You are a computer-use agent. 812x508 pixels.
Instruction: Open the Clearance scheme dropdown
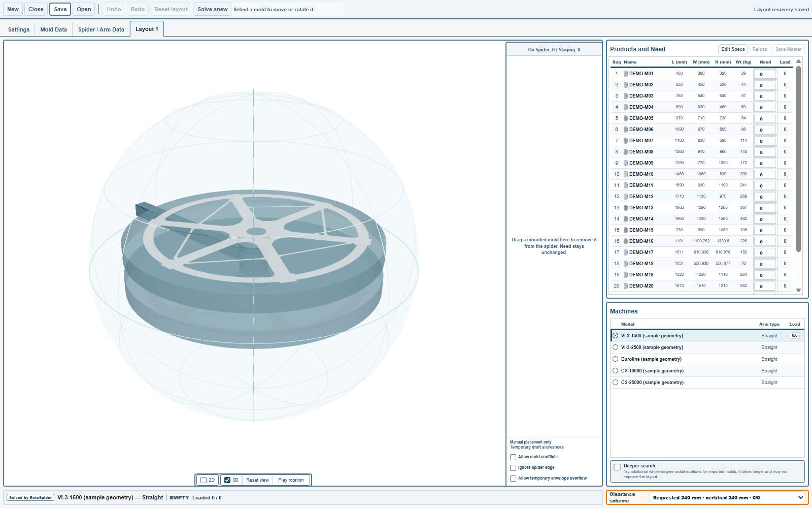[728, 498]
